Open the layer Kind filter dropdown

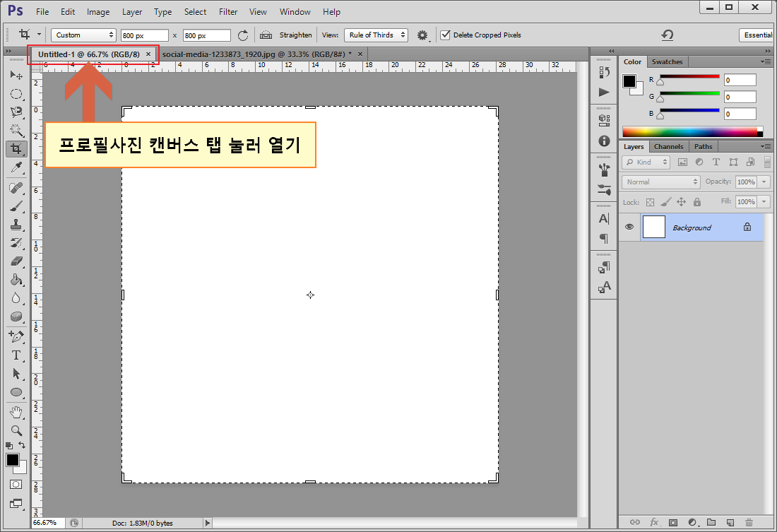(x=646, y=162)
